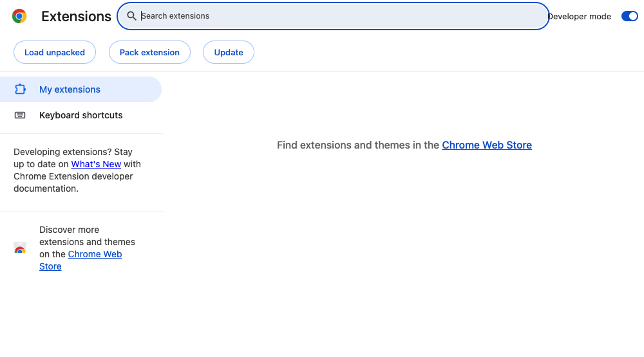This screenshot has height=357, width=644.
Task: Open the Keyboard shortcuts page
Action: (x=80, y=115)
